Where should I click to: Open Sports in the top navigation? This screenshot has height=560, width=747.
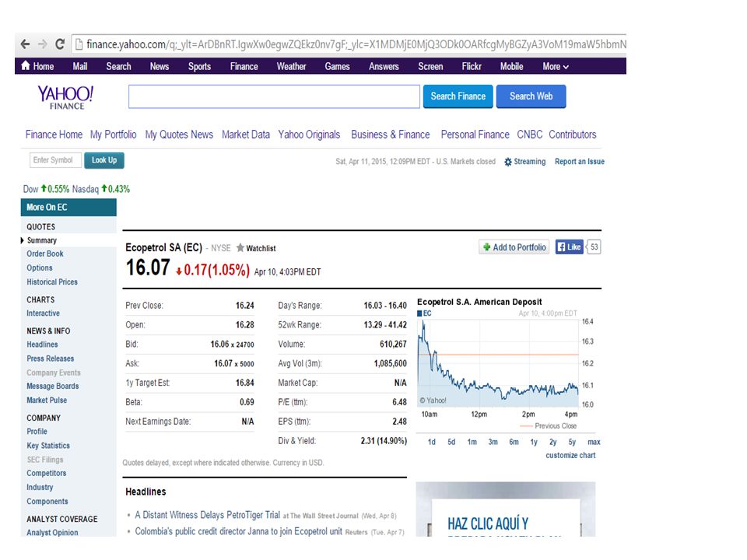pos(199,67)
